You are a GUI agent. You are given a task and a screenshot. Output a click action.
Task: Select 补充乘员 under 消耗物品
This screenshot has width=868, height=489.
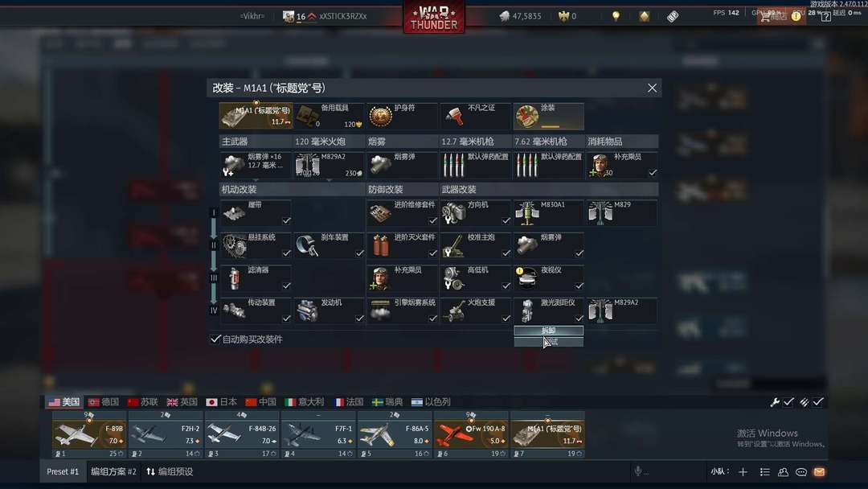tap(621, 165)
